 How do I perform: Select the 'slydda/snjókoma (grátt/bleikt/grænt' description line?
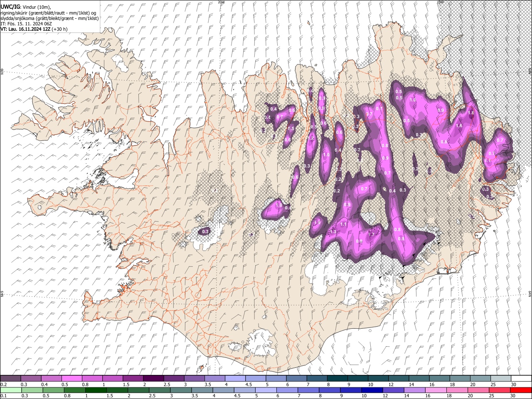(49, 18)
